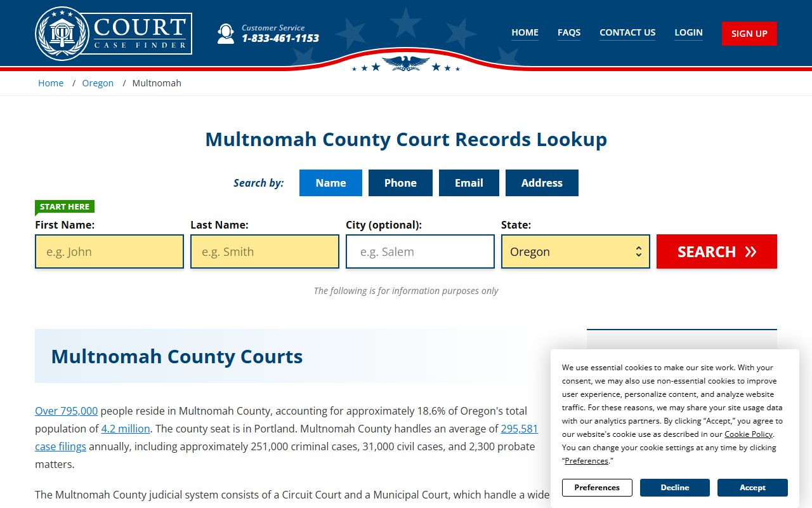The image size is (812, 508).
Task: Click the customer service headset icon
Action: tap(225, 34)
